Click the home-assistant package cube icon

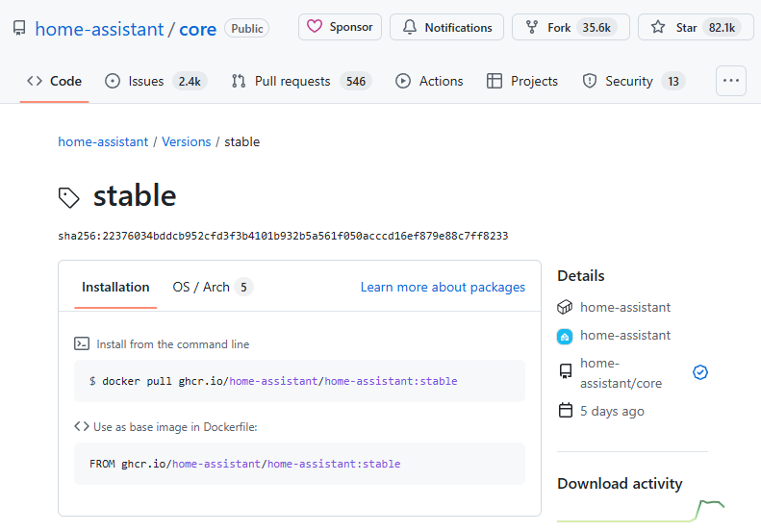565,307
